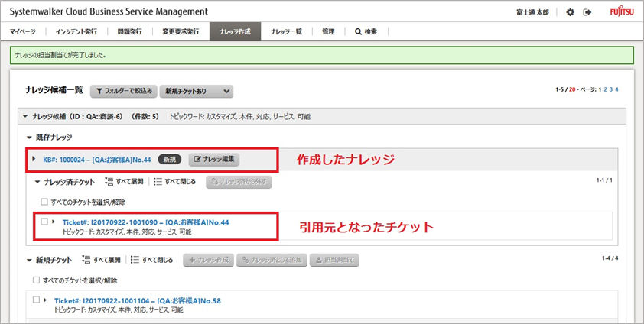The height and width of the screenshot is (324, 644).
Task: Open the settings gear icon in header
Action: point(571,12)
